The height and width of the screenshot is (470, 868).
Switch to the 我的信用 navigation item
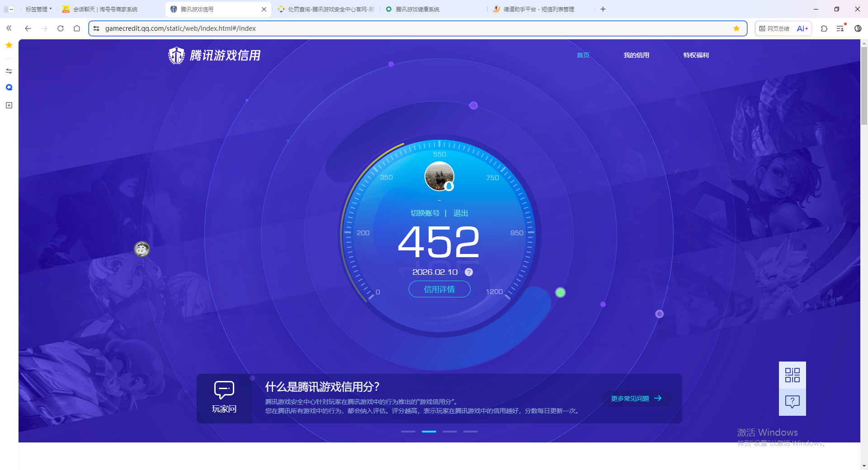tap(636, 55)
